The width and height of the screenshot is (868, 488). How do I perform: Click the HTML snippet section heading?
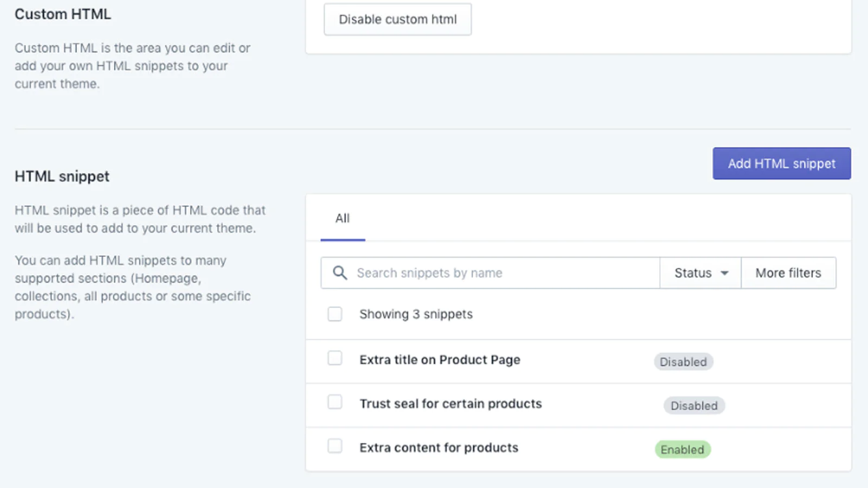(62, 176)
